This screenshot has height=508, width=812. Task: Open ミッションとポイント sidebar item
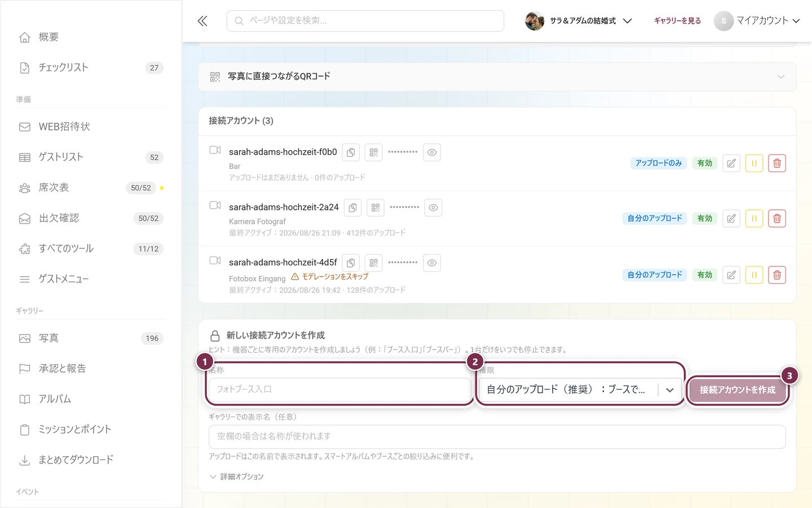click(91, 430)
